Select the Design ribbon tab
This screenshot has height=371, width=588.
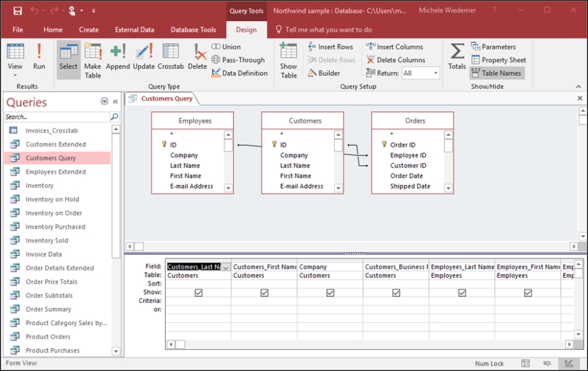tap(246, 30)
